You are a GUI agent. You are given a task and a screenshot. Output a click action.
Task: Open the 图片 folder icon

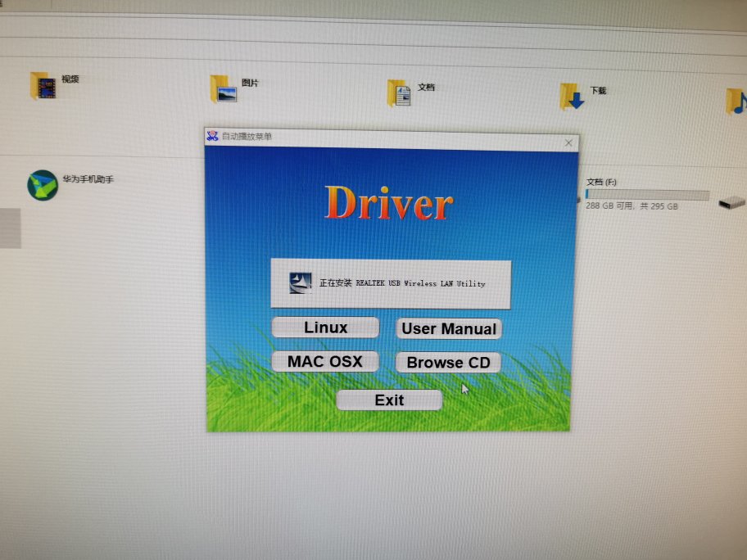point(223,88)
